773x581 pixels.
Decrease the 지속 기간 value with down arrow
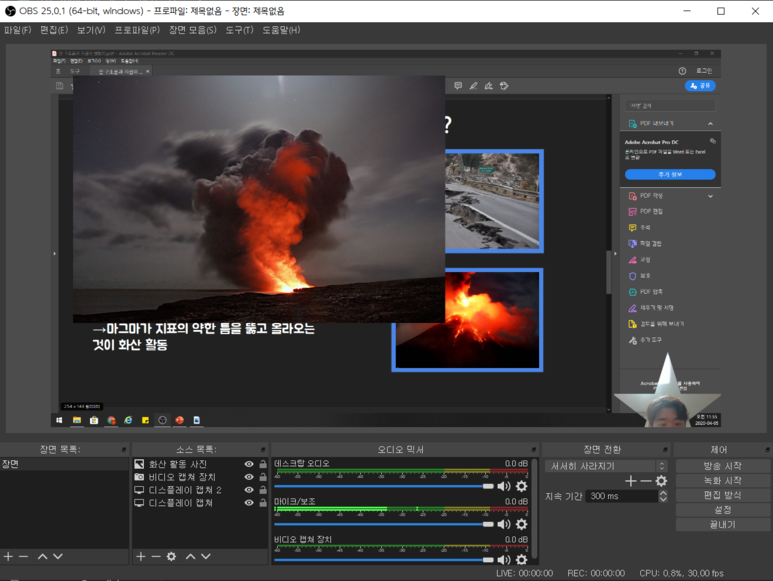click(663, 499)
